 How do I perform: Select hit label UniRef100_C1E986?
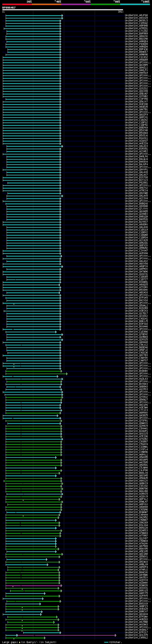[x=136, y=332]
